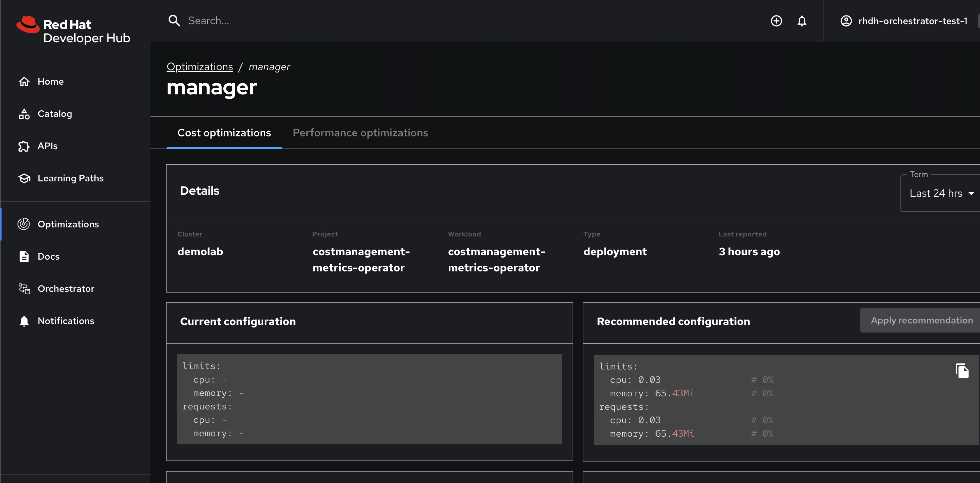Switch to Performance optimizations tab

360,133
